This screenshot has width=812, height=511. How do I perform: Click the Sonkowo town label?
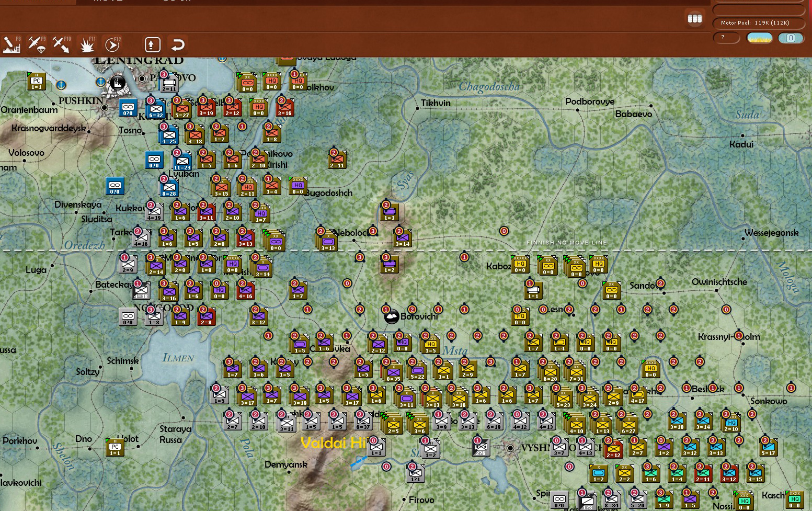[x=769, y=401]
